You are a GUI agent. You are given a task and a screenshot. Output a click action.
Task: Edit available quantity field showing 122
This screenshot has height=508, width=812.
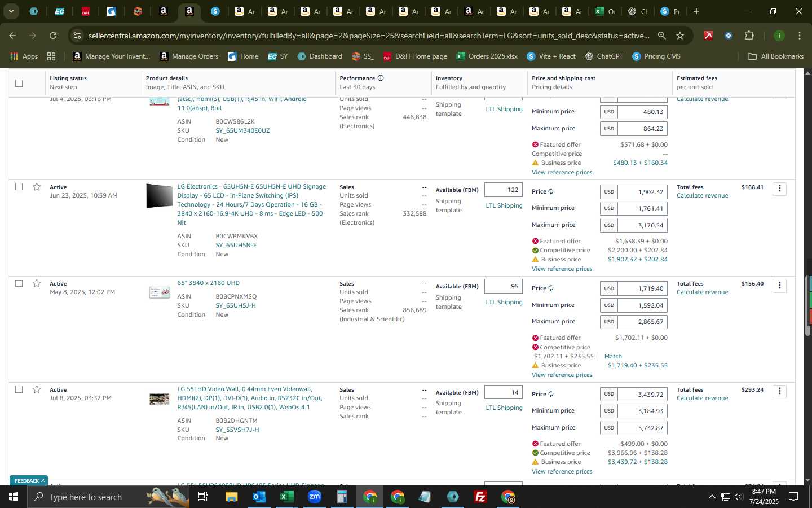pyautogui.click(x=504, y=190)
